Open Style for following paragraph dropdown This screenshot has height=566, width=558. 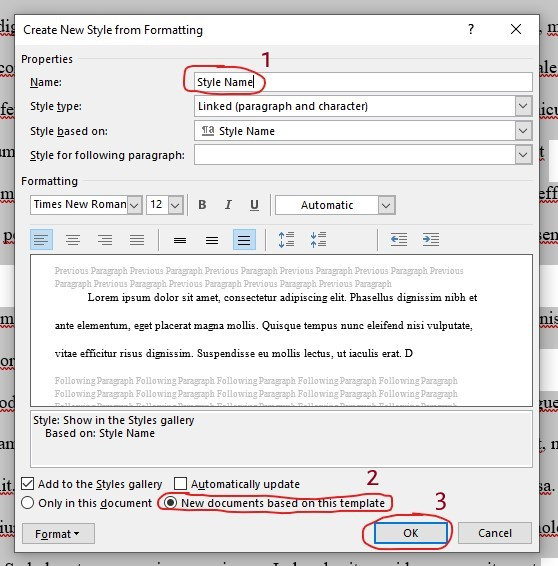click(523, 155)
